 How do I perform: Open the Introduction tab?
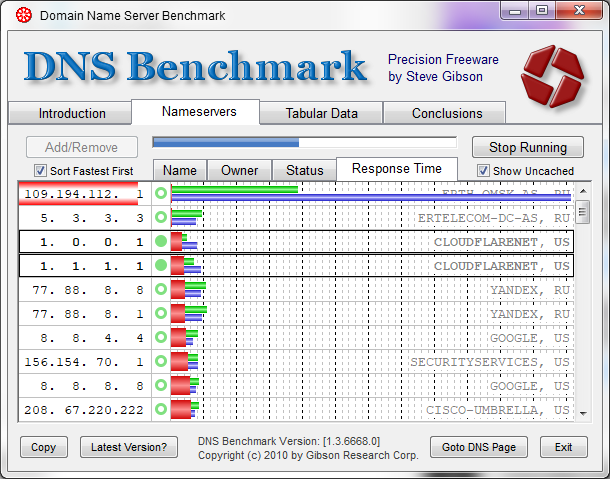70,113
